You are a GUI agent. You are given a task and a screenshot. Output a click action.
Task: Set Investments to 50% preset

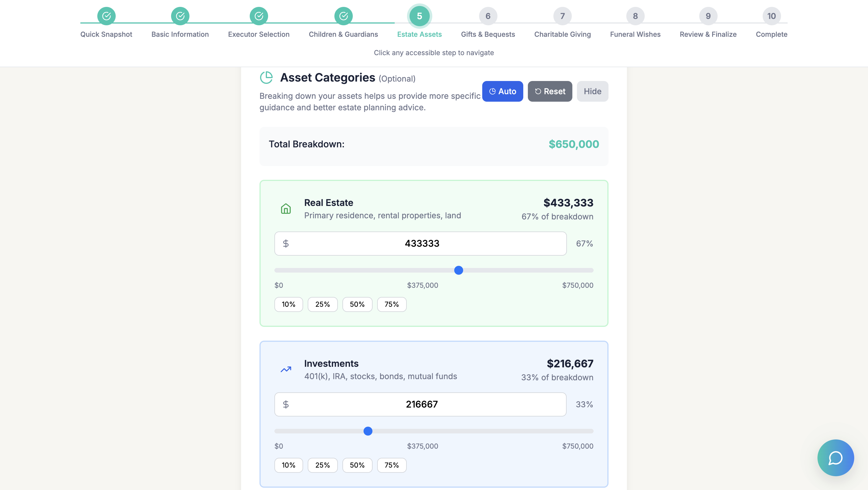tap(357, 465)
